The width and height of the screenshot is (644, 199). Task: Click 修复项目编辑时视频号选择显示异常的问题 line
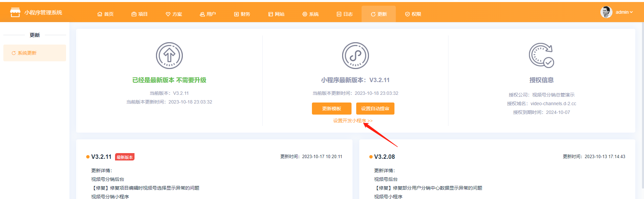click(145, 188)
